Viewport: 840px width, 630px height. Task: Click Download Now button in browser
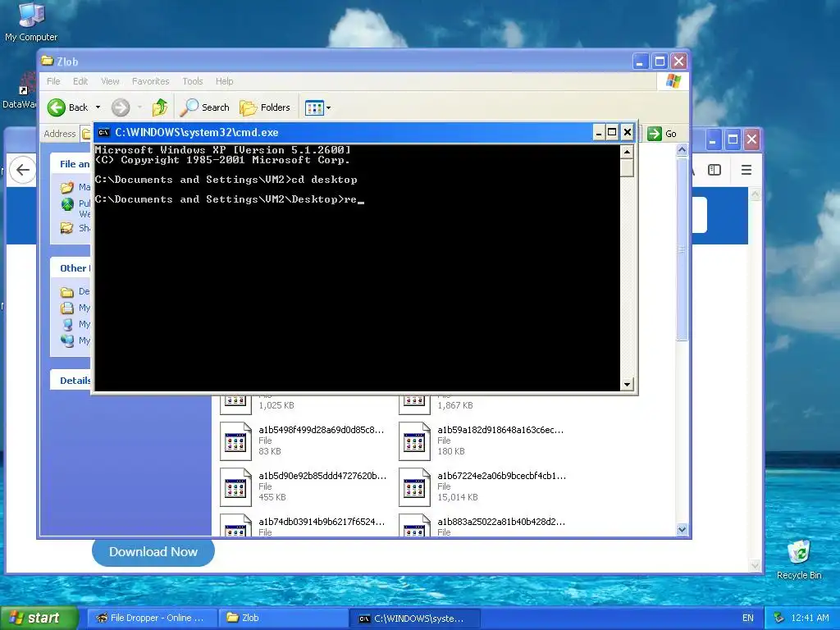(153, 552)
